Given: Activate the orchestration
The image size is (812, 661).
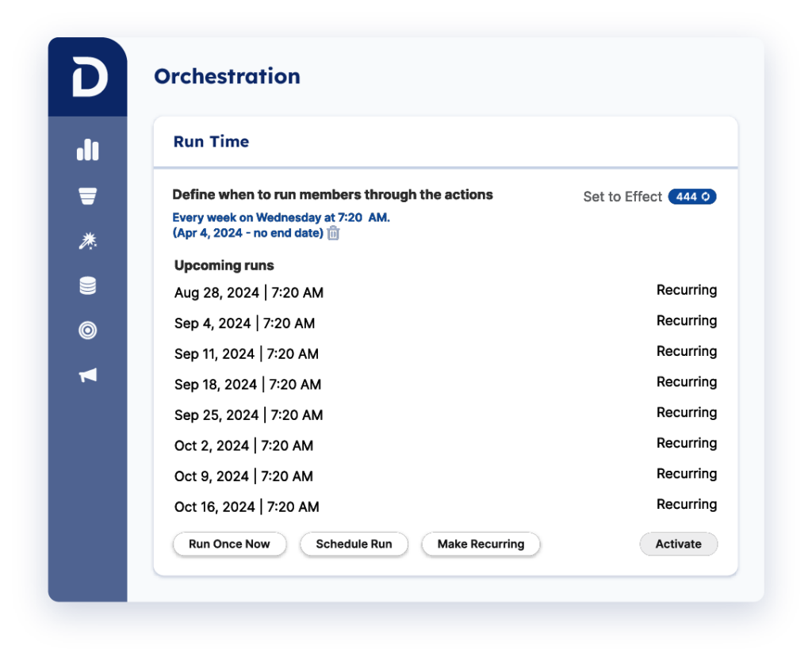Looking at the screenshot, I should pyautogui.click(x=678, y=544).
